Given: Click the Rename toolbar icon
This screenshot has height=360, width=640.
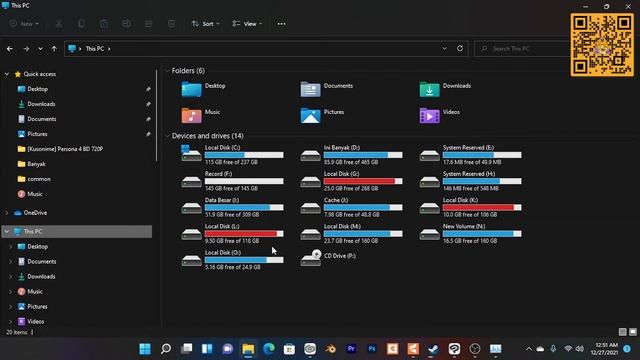Looking at the screenshot, I should click(x=127, y=24).
